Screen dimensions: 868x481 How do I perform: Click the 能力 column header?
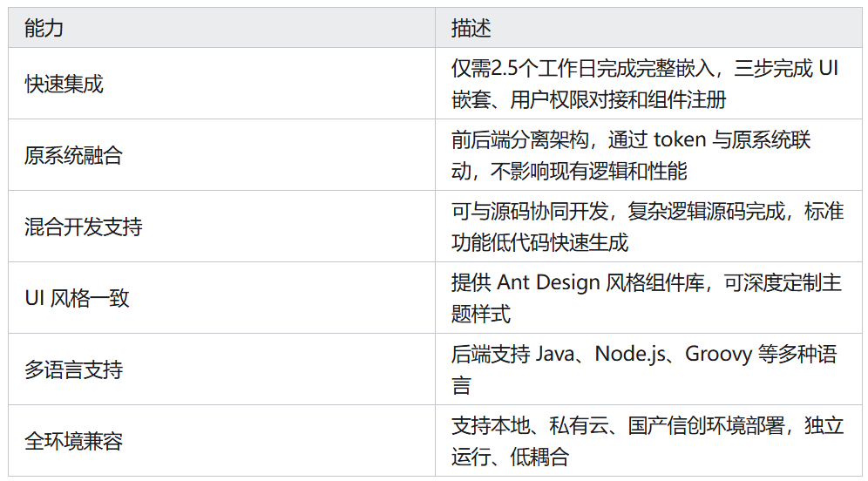tap(221, 28)
